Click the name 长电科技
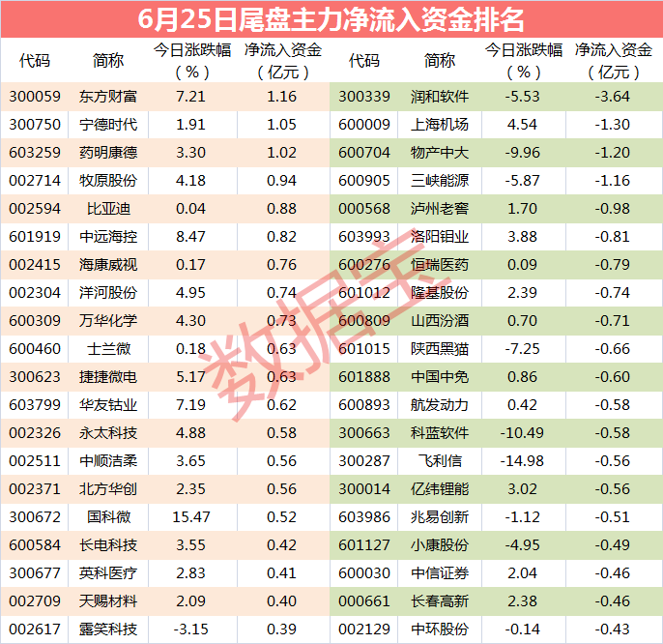 pos(108,545)
